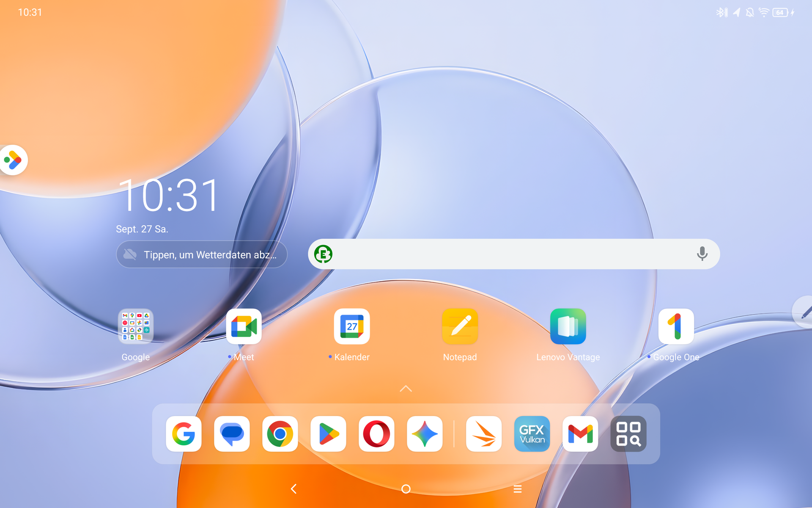
Task: Open the Google One app
Action: click(x=676, y=326)
